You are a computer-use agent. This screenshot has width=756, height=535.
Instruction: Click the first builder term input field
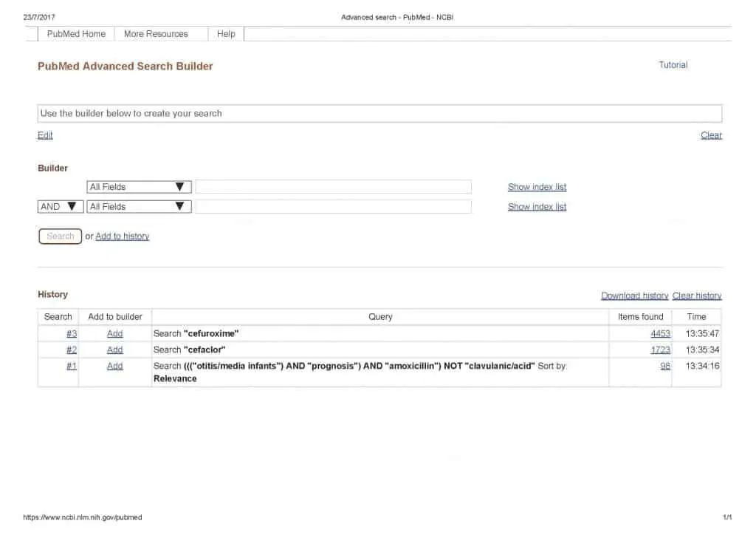click(333, 187)
